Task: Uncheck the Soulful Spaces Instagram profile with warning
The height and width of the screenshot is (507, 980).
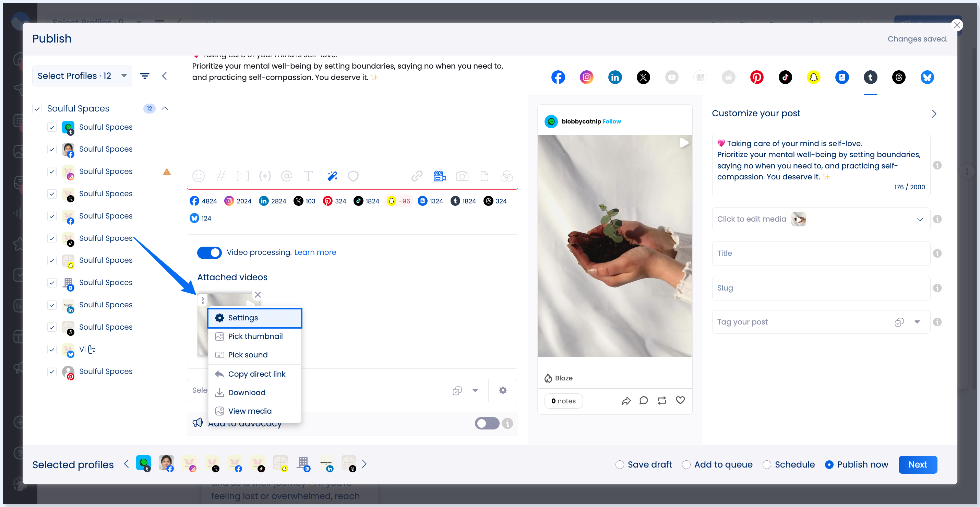Action: click(52, 172)
